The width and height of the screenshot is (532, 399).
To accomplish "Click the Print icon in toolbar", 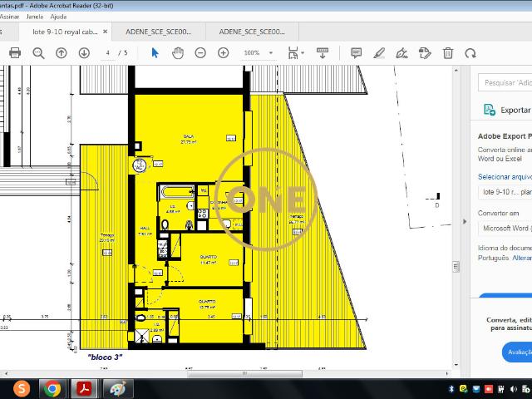I will point(15,52).
